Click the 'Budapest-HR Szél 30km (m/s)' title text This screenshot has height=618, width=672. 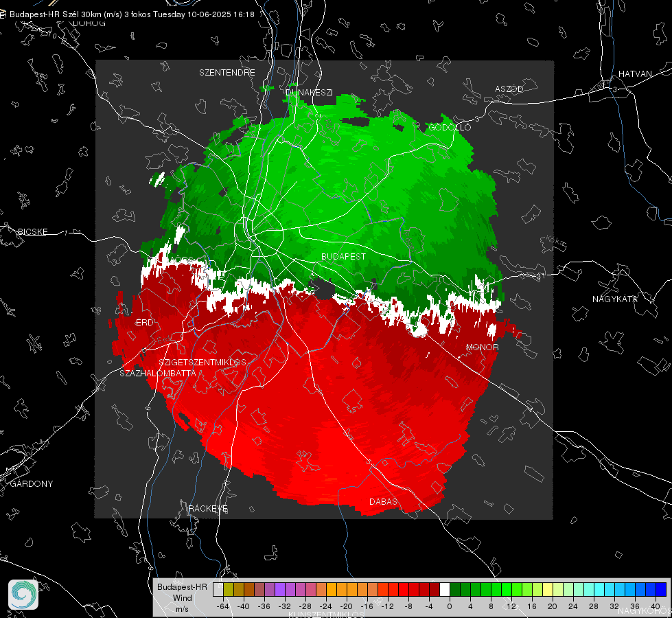click(x=66, y=14)
